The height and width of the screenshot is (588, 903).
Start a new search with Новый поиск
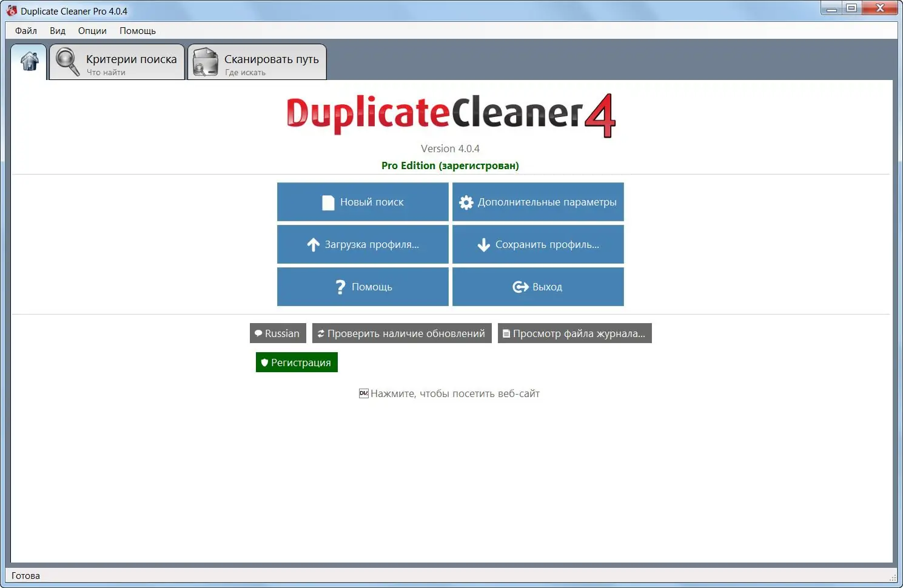(x=363, y=202)
